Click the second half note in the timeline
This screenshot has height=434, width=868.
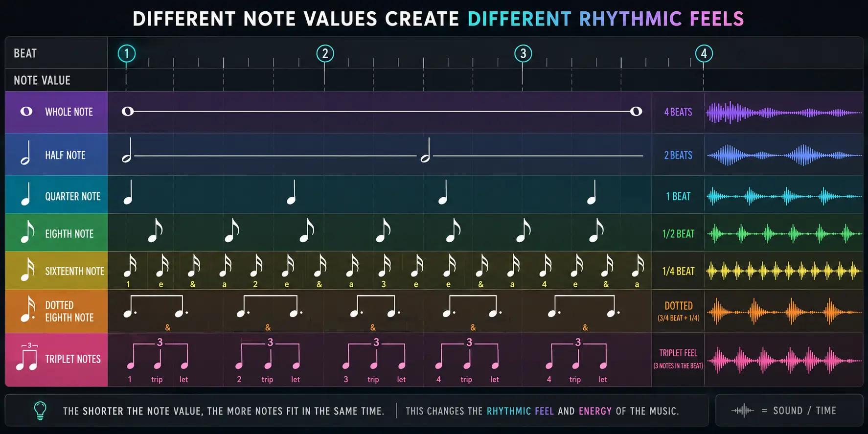pyautogui.click(x=426, y=150)
